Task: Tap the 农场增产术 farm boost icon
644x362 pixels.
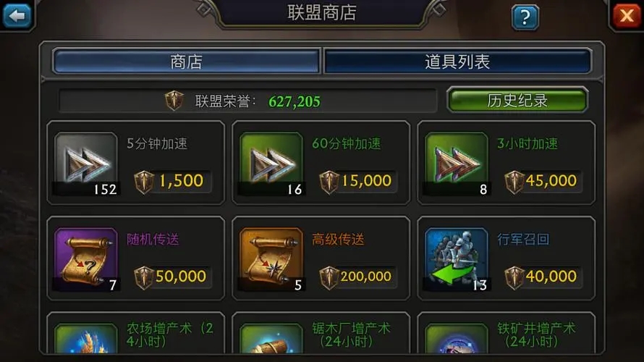Action: (86, 338)
